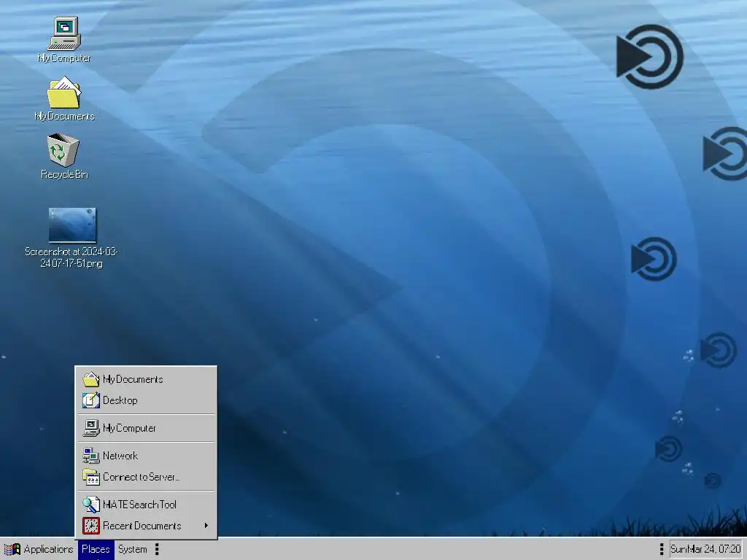Viewport: 747px width, 560px height.
Task: Click the Desktop icon in the Places menu
Action: coord(90,400)
